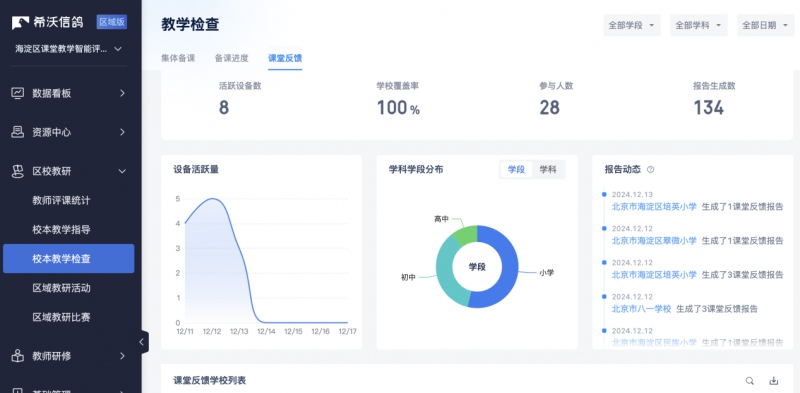Collapse the sidebar with the arrow handle
800x393 pixels.
click(142, 342)
